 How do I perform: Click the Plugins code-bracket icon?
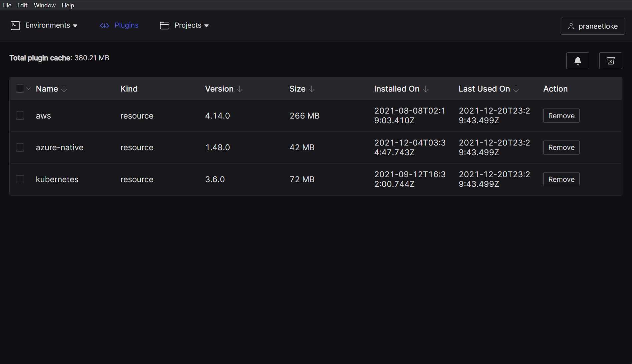pos(105,26)
